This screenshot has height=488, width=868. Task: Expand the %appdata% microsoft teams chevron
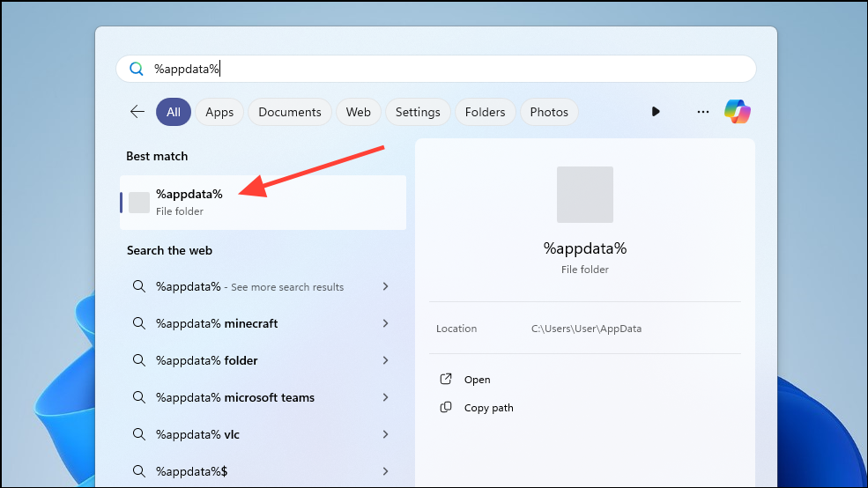click(x=385, y=397)
